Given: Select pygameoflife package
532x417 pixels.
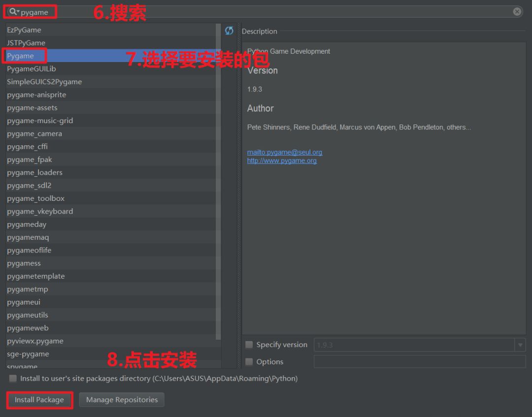Looking at the screenshot, I should tap(111, 250).
